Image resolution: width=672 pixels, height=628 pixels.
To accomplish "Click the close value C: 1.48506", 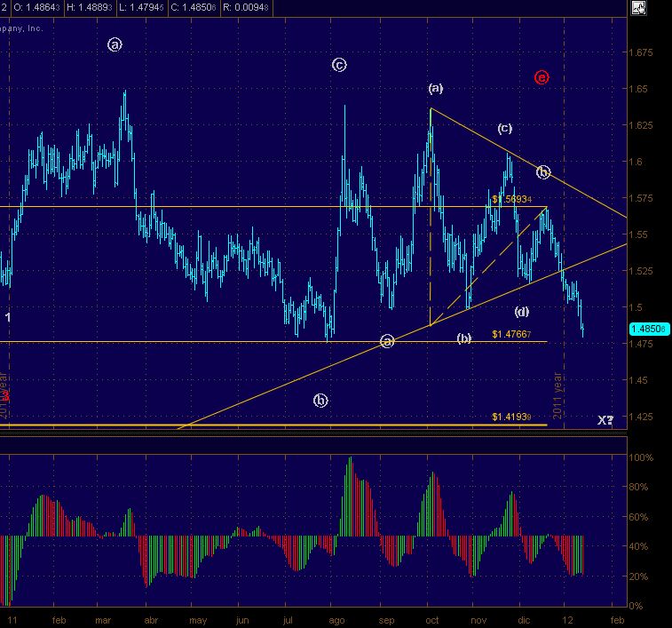I will tap(194, 7).
